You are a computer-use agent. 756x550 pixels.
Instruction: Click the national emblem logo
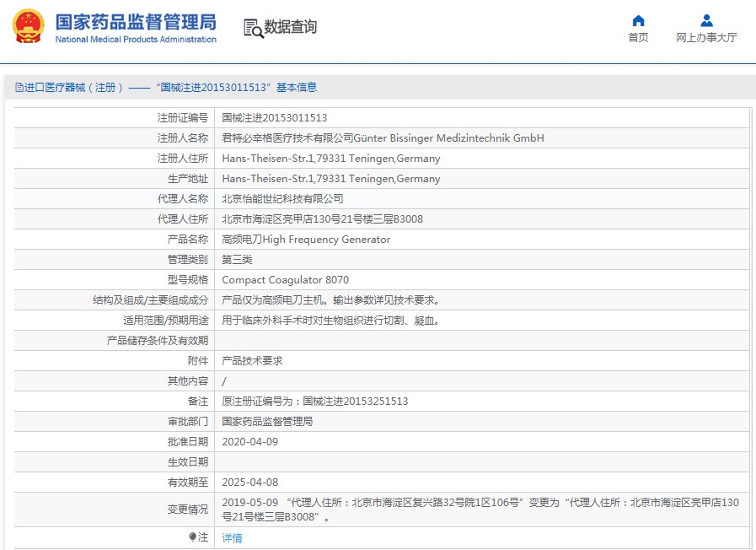click(29, 26)
